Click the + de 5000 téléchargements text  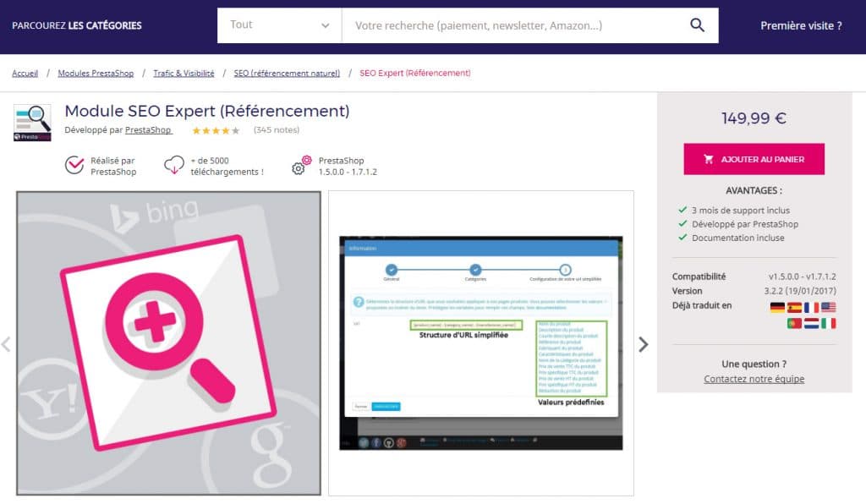coord(227,166)
